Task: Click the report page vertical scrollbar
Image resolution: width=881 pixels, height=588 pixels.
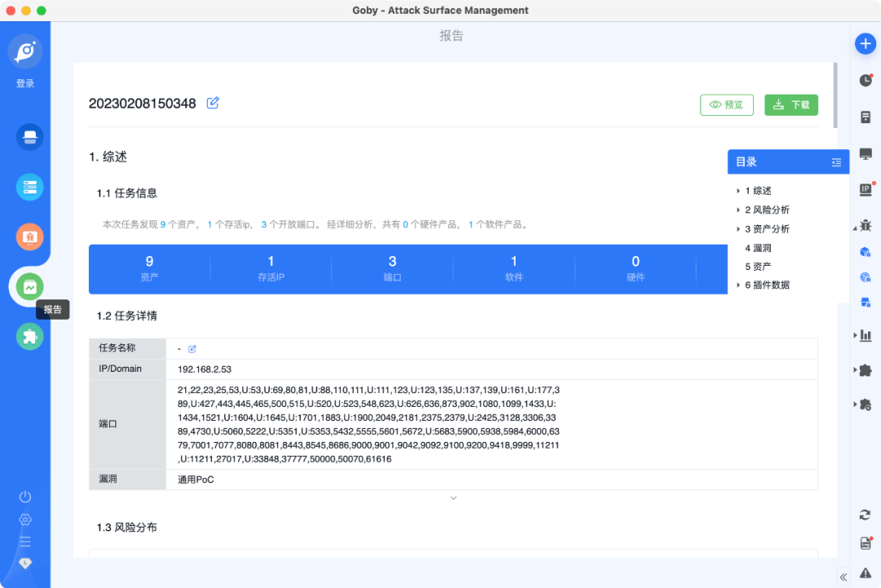Action: pyautogui.click(x=835, y=95)
